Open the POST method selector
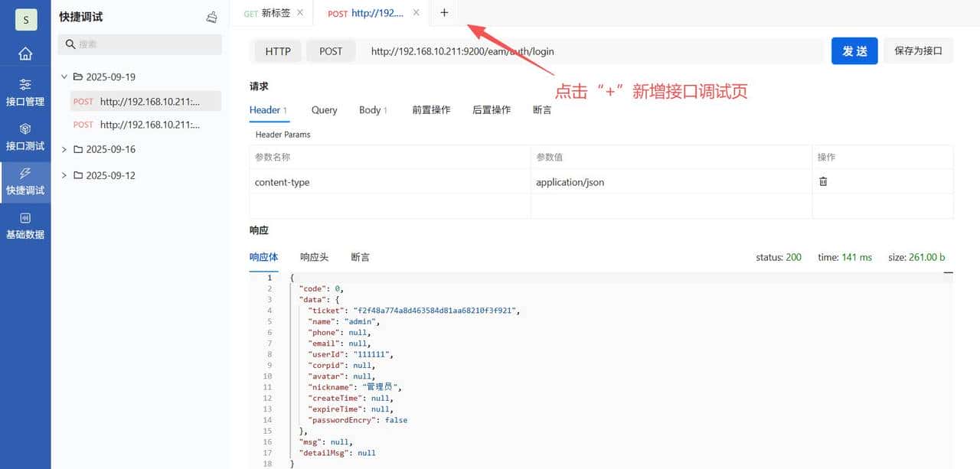The width and height of the screenshot is (980, 469). point(331,51)
